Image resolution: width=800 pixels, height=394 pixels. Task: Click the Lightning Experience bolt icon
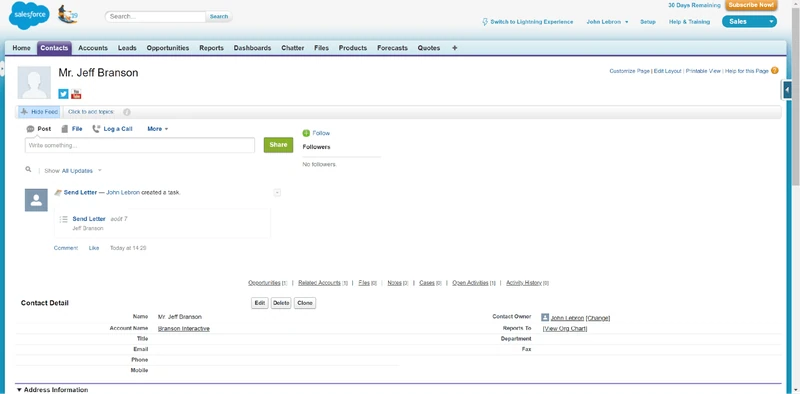point(485,22)
